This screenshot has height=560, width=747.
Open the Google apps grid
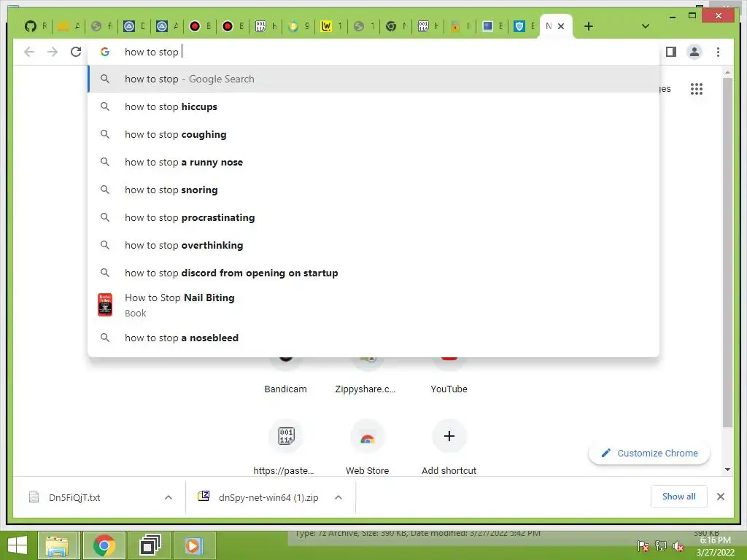click(x=697, y=88)
